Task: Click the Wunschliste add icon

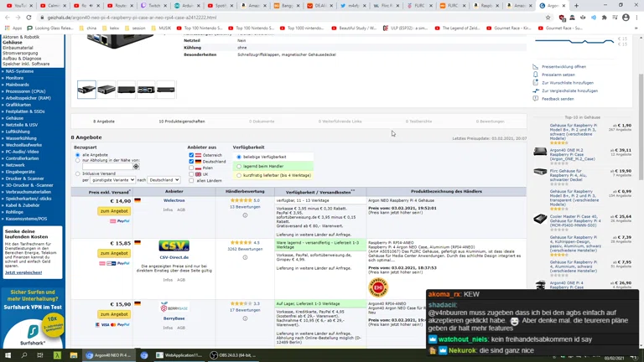Action: coord(535,83)
